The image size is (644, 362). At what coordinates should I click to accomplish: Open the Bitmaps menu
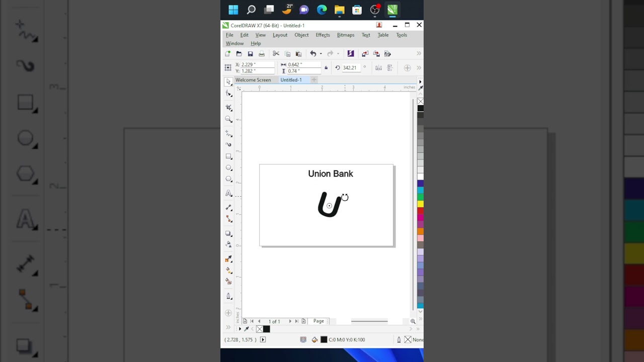pos(346,35)
